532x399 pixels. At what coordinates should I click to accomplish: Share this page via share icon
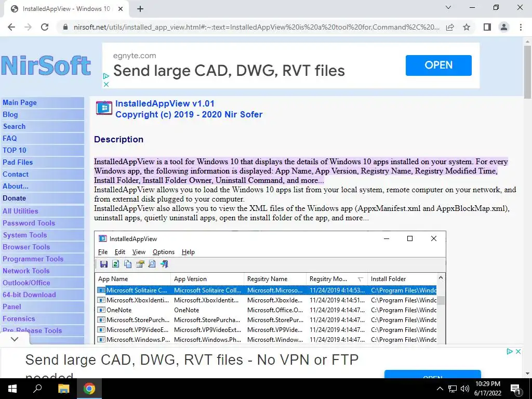point(450,27)
